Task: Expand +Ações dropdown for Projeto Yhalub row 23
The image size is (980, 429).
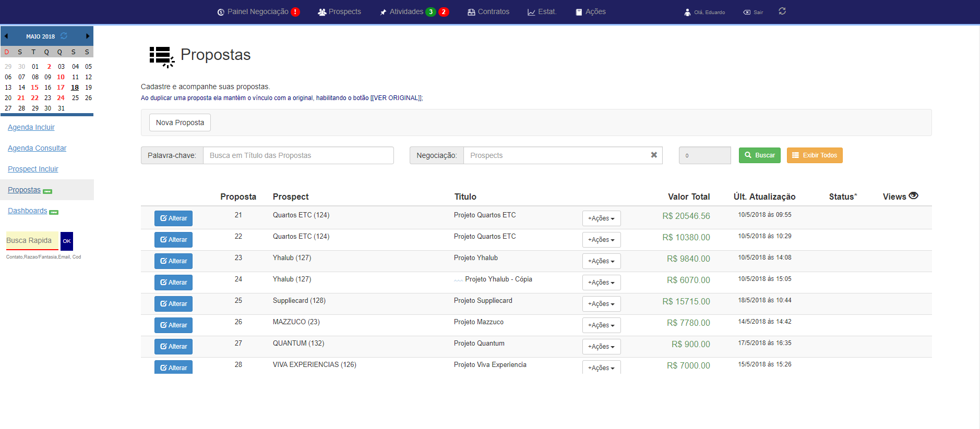Action: coord(601,261)
